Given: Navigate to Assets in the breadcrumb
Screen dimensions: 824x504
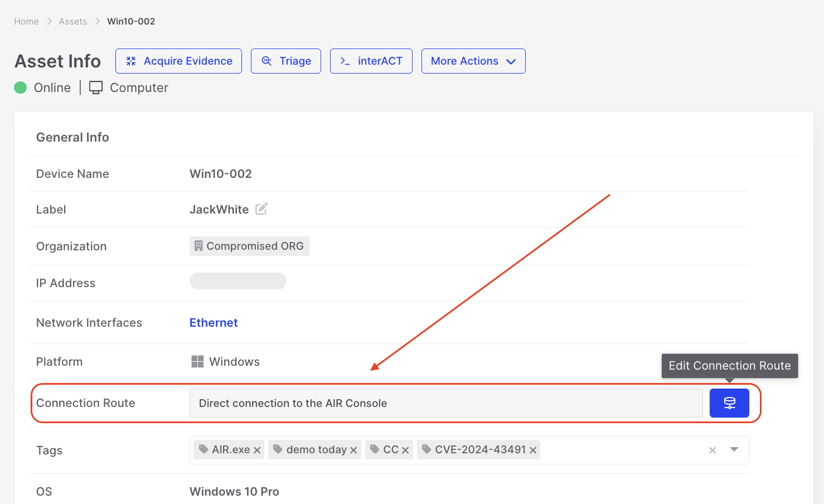Looking at the screenshot, I should click(73, 21).
